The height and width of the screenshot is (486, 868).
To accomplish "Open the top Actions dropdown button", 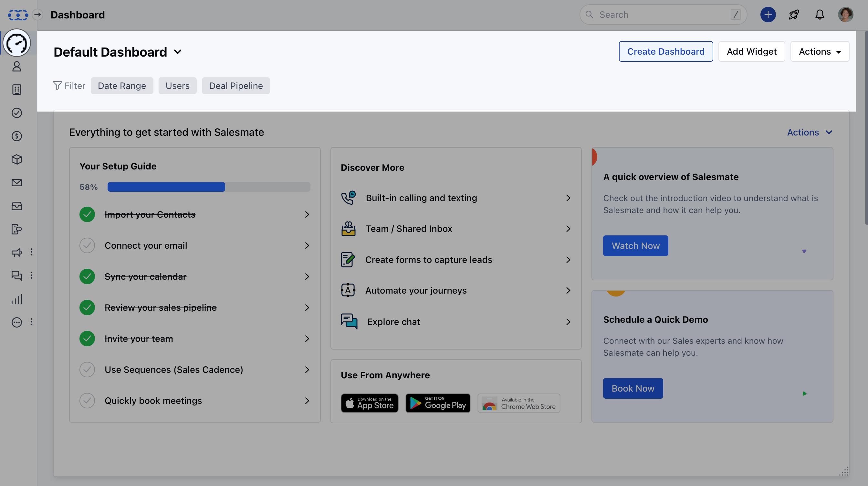I will point(820,51).
